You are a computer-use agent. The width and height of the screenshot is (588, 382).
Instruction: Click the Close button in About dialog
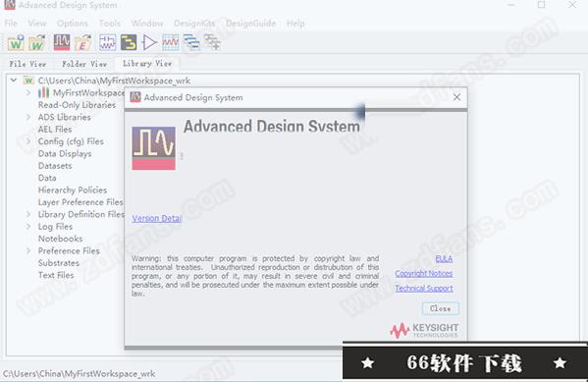point(440,308)
